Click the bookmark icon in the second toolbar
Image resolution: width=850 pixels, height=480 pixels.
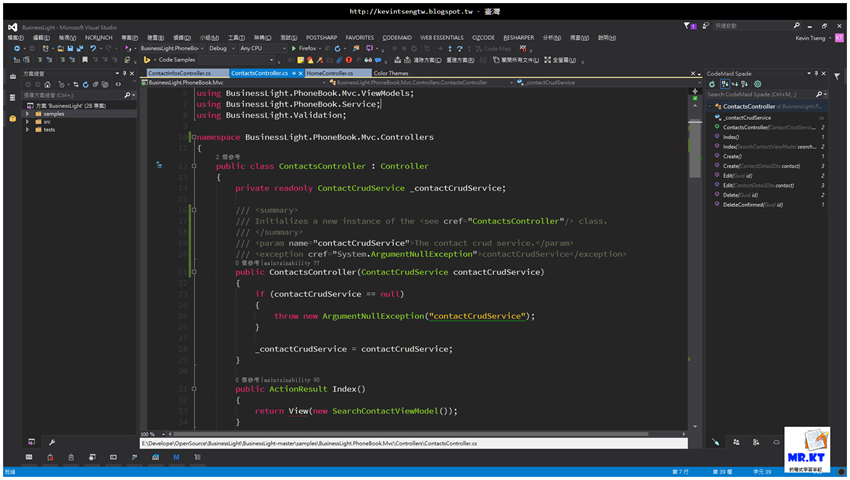coord(85,60)
